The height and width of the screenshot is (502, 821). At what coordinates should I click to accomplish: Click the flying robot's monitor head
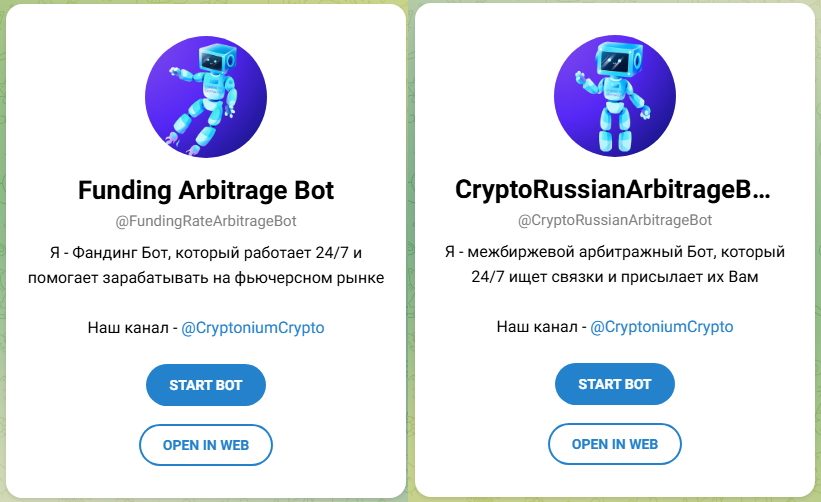click(x=217, y=59)
